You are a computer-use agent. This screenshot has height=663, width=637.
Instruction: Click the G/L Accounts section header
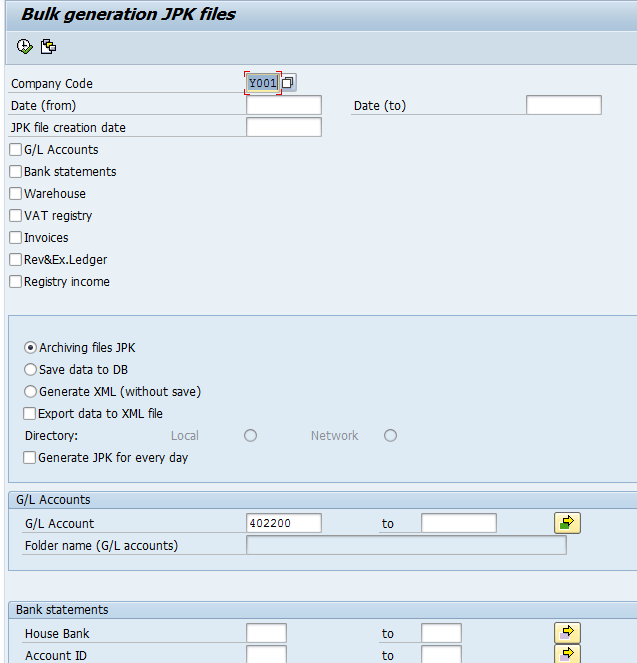tap(53, 500)
